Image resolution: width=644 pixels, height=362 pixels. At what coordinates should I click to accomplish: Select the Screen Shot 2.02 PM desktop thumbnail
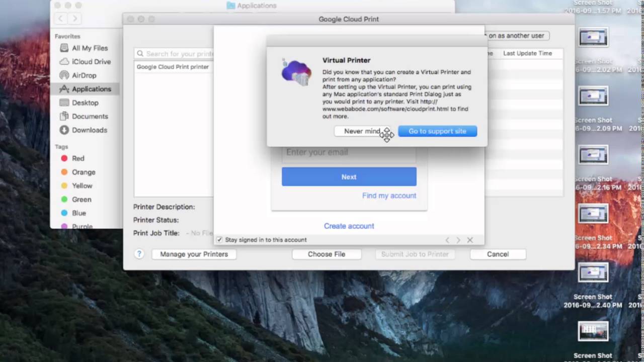pyautogui.click(x=593, y=37)
